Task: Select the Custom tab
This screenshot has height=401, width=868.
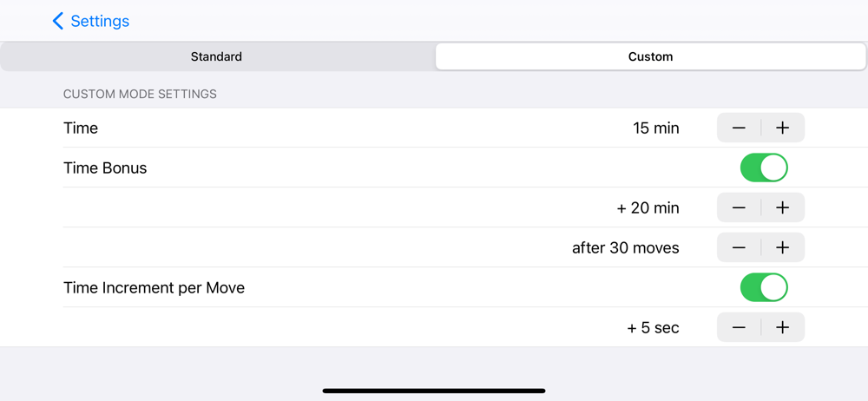Action: click(x=650, y=56)
